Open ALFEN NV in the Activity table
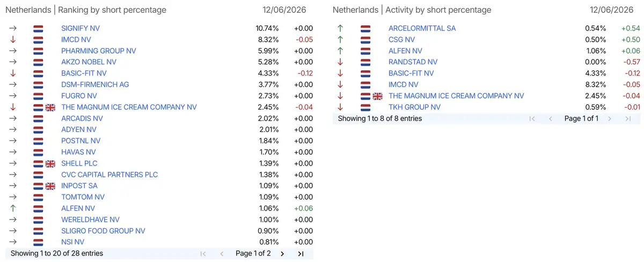644x262 pixels. pyautogui.click(x=405, y=51)
